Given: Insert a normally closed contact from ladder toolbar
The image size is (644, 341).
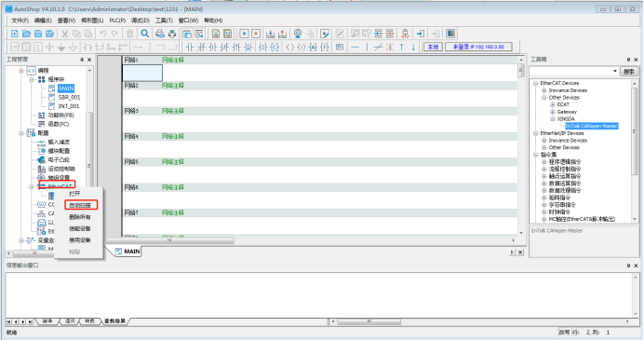Looking at the screenshot, I should tap(201, 48).
